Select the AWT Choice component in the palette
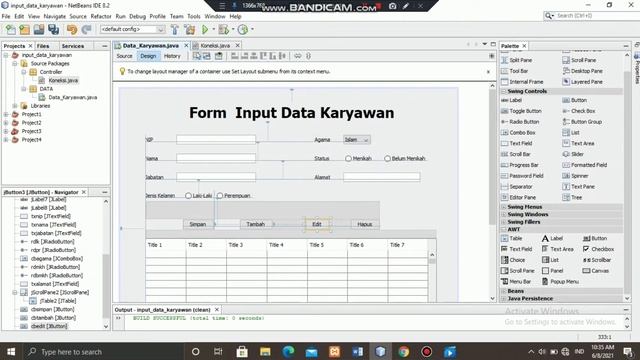 pos(513,260)
